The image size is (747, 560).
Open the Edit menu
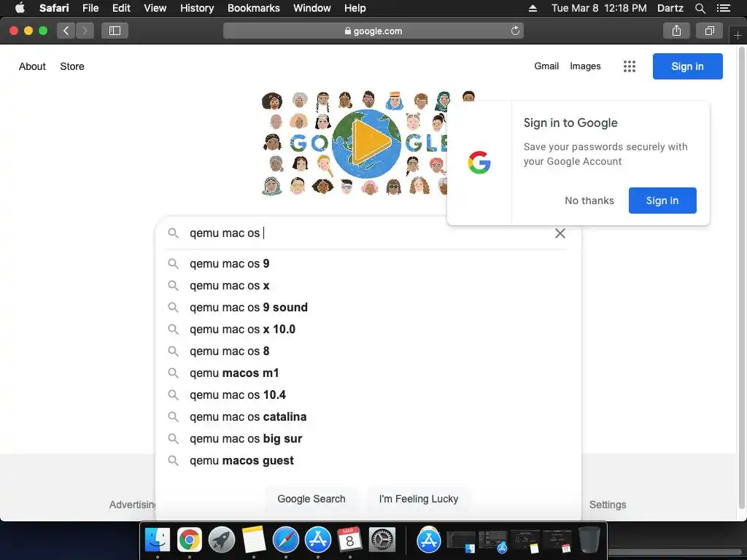pos(121,8)
